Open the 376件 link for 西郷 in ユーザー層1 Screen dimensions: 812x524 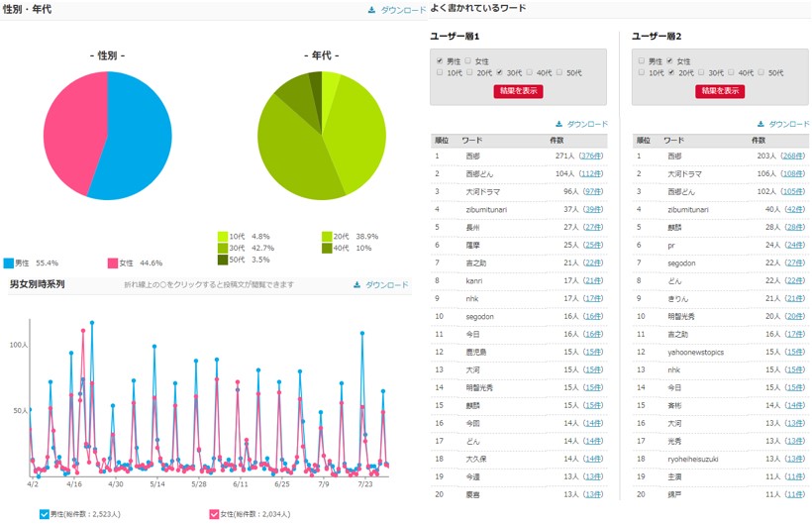pos(591,156)
